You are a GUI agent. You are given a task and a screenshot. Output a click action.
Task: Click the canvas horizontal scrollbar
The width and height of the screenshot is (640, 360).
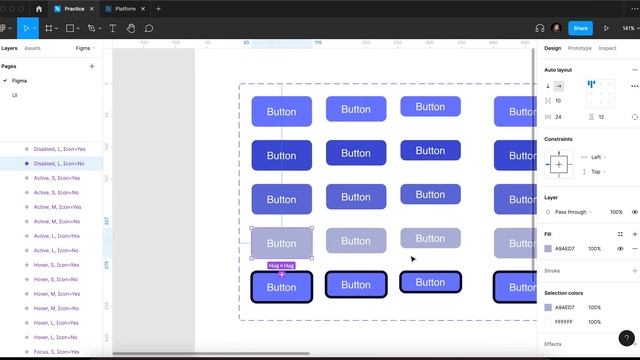pos(211,353)
